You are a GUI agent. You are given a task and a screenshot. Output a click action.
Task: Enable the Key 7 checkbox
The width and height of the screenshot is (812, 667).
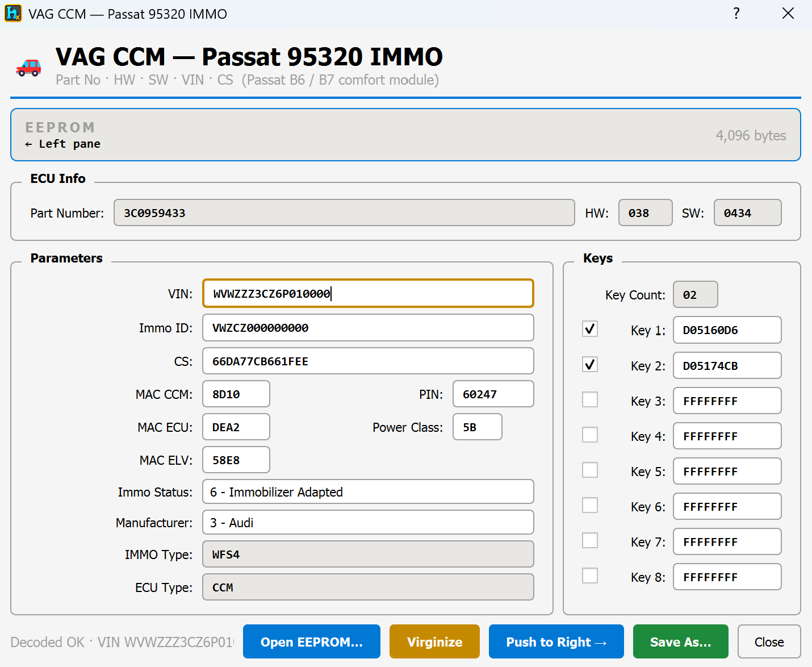pyautogui.click(x=590, y=540)
